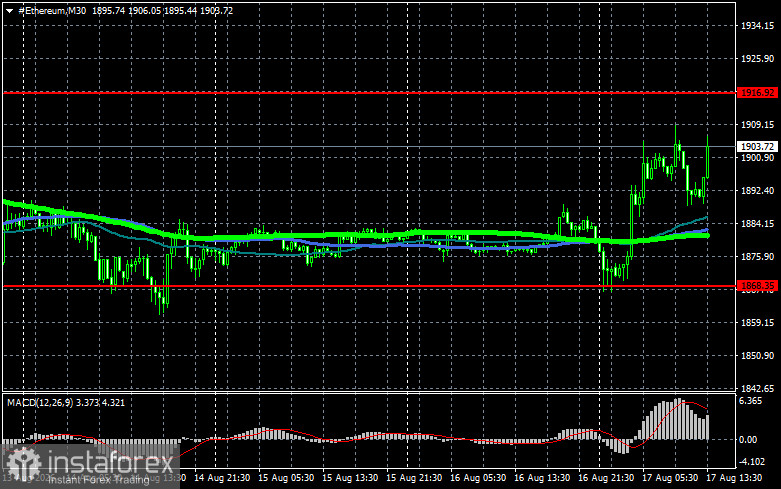Viewport: 781px width, 489px height.
Task: Click the OHLC values 1895.74 1906.05 header
Action: (127, 11)
